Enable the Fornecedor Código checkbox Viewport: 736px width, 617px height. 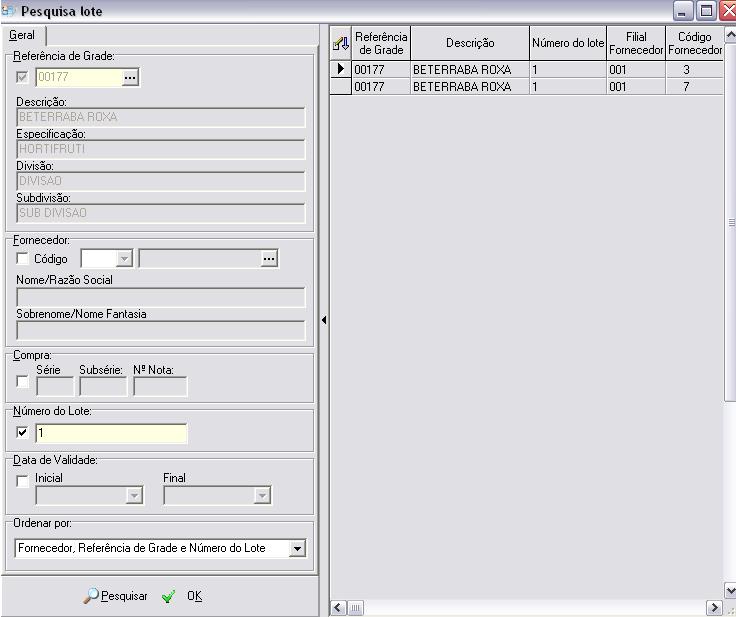pos(23,259)
